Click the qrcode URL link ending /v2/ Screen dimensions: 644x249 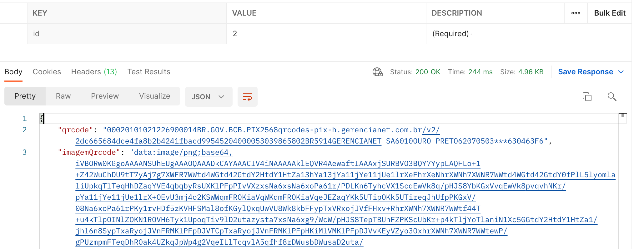431,130
